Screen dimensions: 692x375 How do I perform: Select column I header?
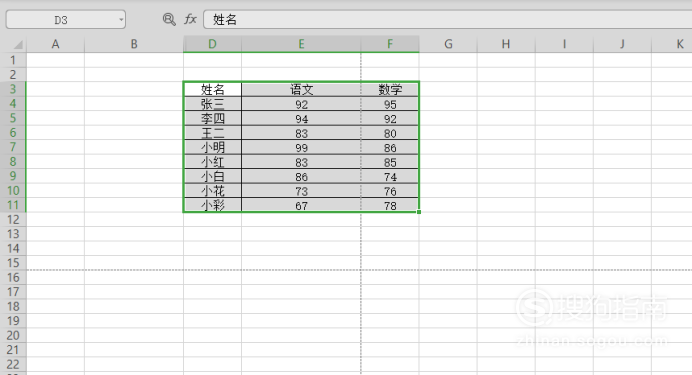click(x=564, y=44)
